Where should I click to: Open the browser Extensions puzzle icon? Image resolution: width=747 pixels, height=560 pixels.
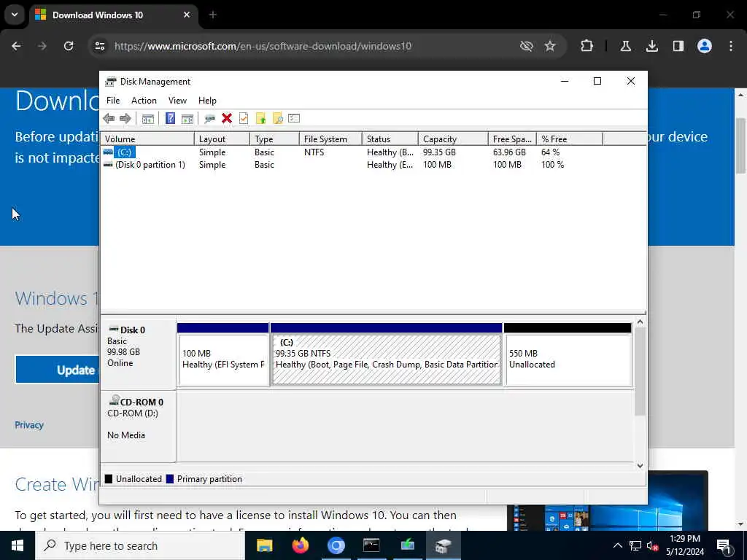pyautogui.click(x=587, y=46)
